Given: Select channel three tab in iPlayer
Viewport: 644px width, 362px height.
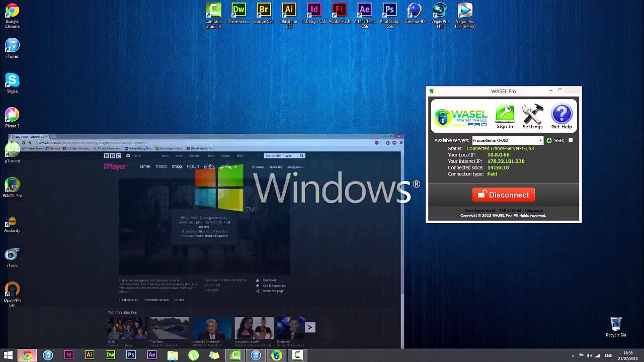Looking at the screenshot, I should (177, 166).
